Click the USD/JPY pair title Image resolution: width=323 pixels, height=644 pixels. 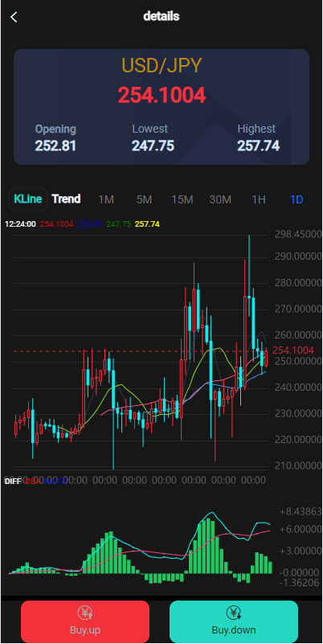(161, 66)
